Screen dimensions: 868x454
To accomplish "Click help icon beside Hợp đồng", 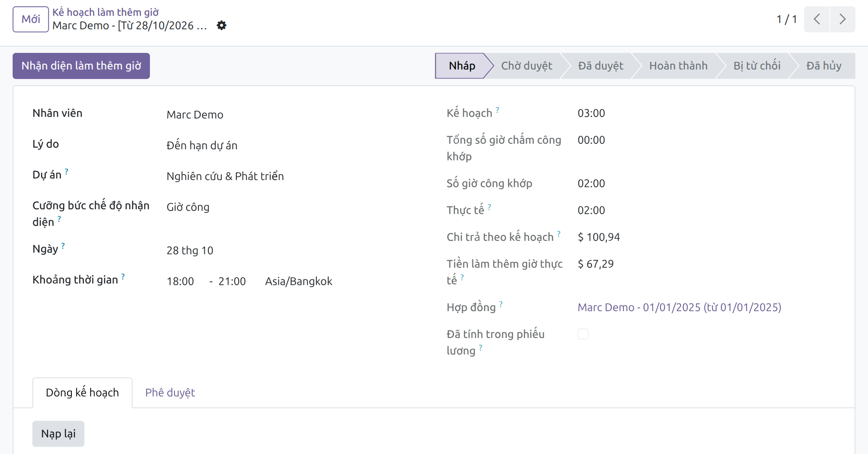I will point(501,304).
